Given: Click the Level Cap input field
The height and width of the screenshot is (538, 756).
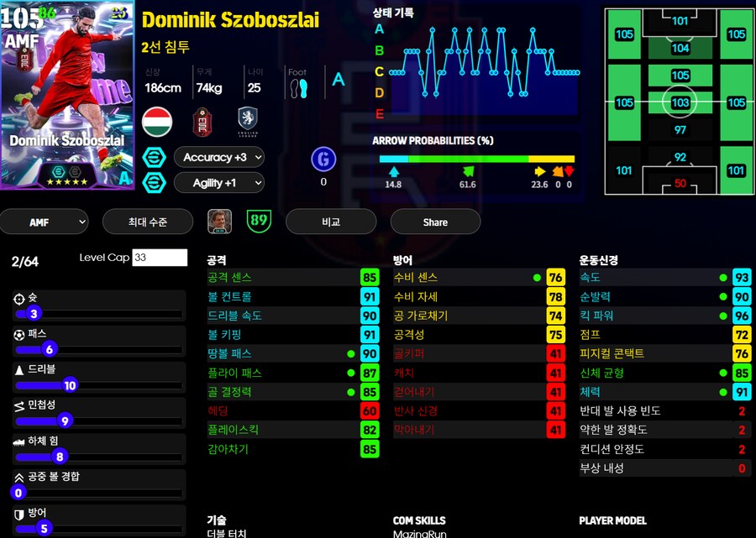Looking at the screenshot, I should pyautogui.click(x=159, y=258).
